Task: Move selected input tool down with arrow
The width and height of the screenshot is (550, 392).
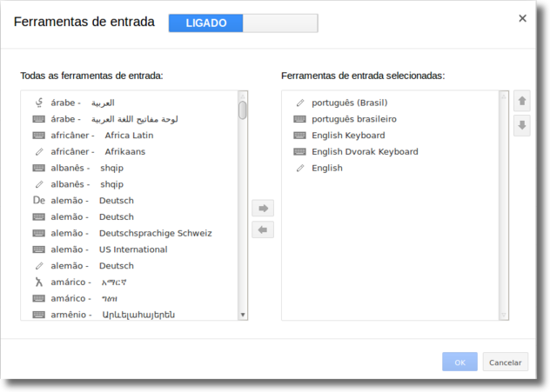Action: (x=522, y=125)
